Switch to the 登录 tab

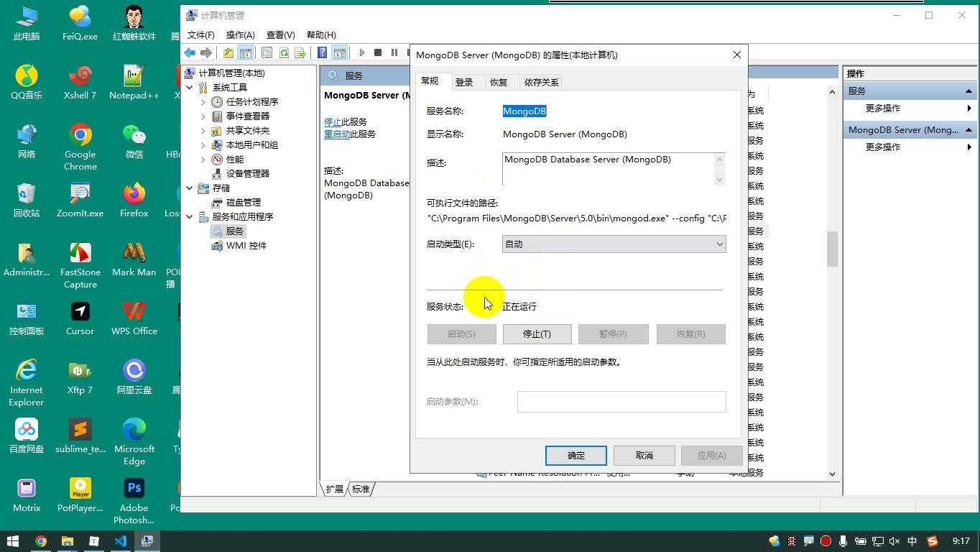click(x=464, y=83)
